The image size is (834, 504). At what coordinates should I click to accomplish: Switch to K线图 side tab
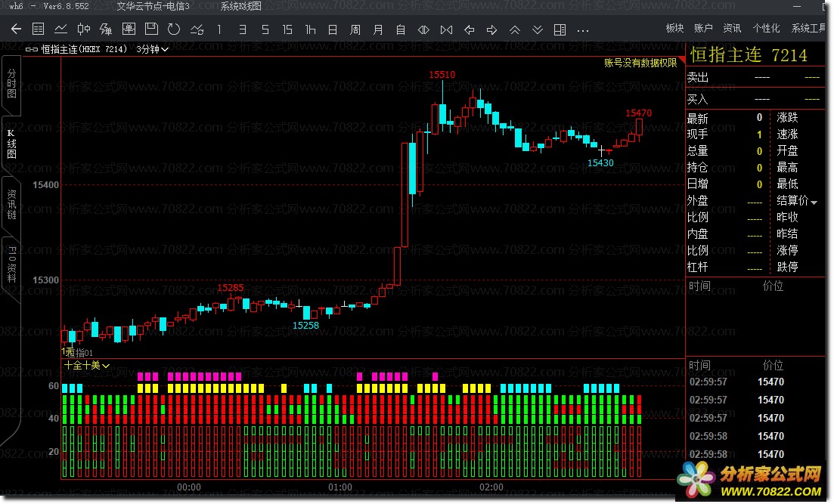(11, 144)
